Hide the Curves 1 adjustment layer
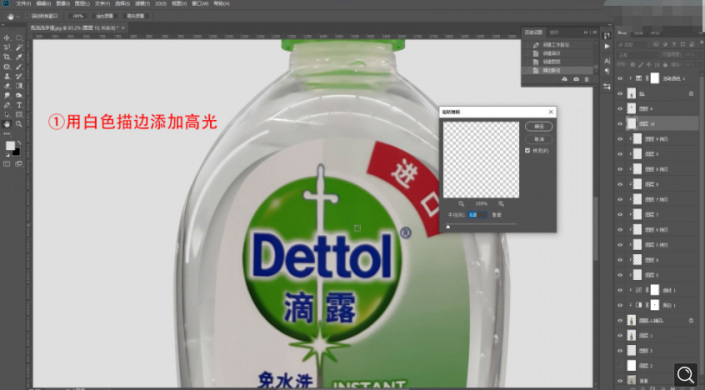Screen dimensions: 705x390 pos(620,290)
